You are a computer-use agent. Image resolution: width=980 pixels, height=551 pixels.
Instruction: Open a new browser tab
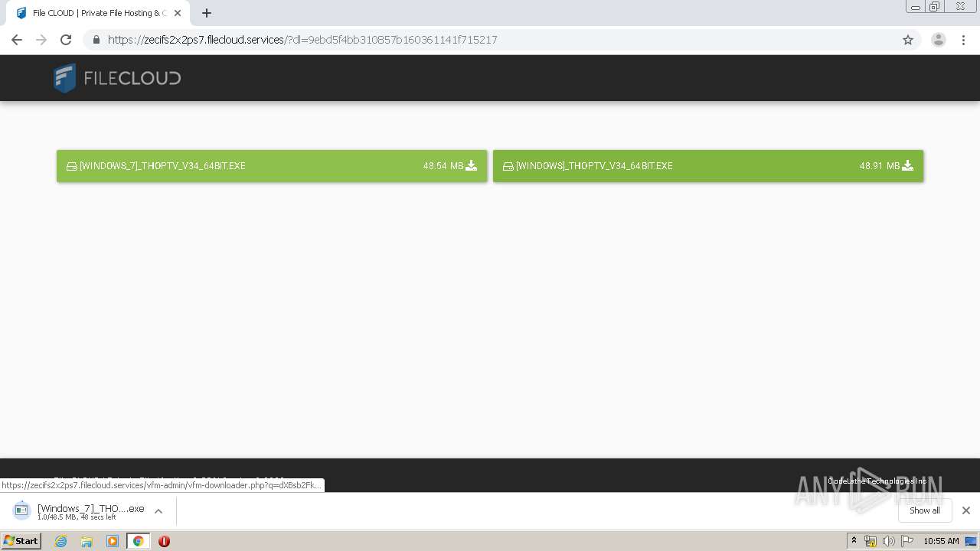207,13
